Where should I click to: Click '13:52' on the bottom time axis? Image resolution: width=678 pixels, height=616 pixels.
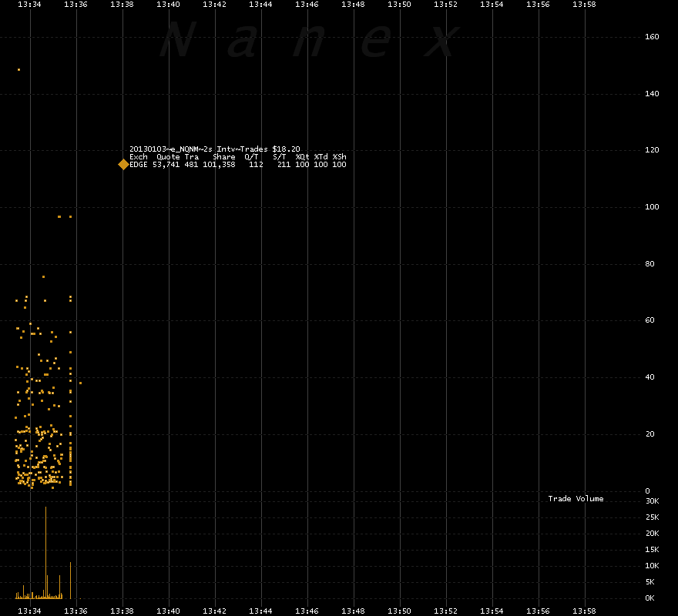point(445,611)
